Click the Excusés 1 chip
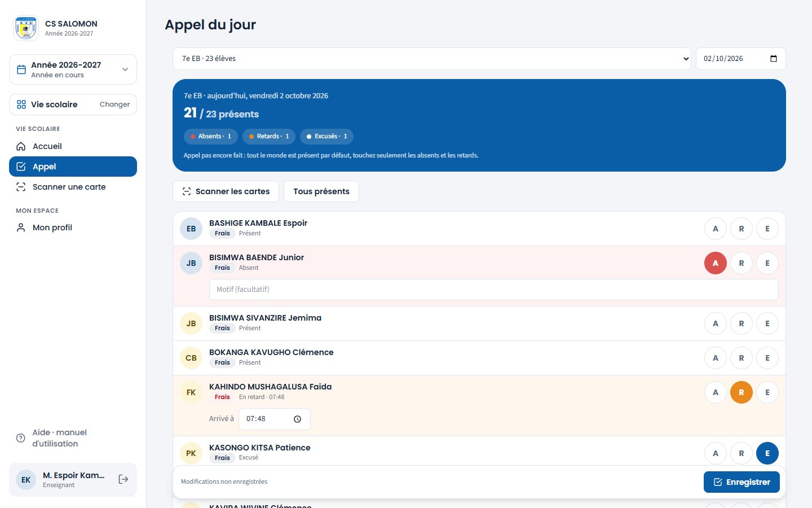 coord(327,137)
